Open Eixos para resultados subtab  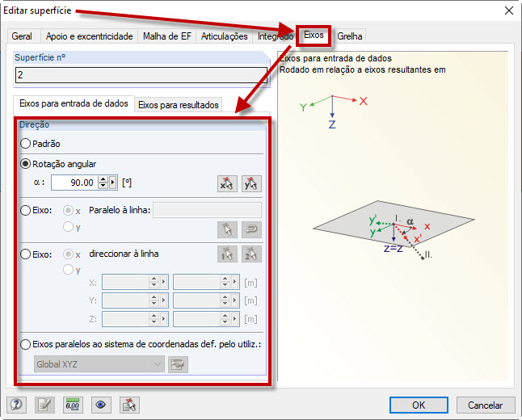[x=179, y=105]
